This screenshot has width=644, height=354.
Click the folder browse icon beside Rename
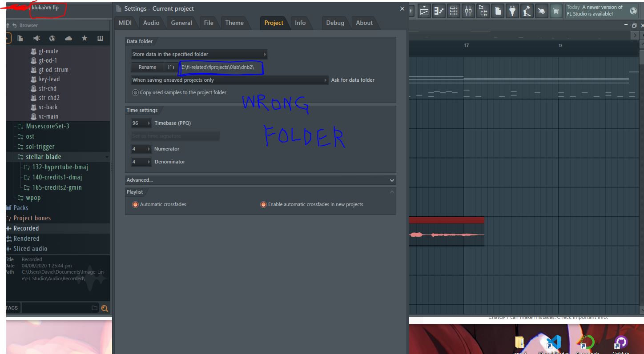[x=171, y=67]
